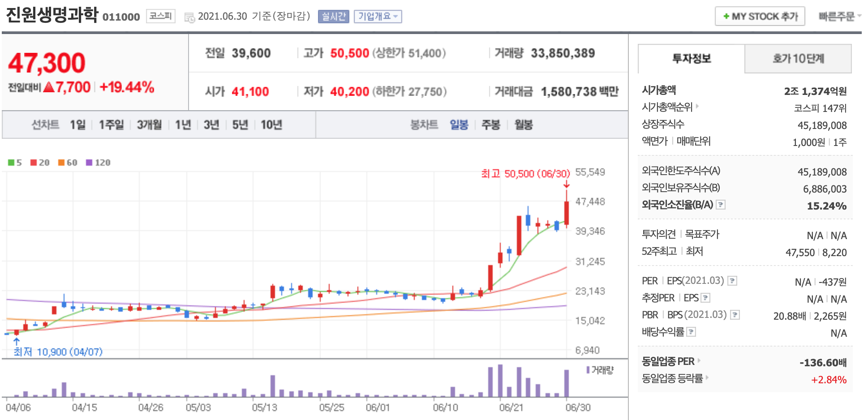This screenshot has height=420, width=868.
Task: Click the 거래량 value 33,850,389
Action: [x=563, y=53]
